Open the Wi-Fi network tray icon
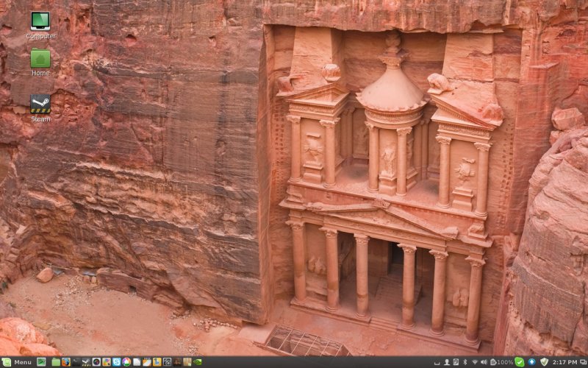Screen dimensions: 588x368 pos(475,362)
